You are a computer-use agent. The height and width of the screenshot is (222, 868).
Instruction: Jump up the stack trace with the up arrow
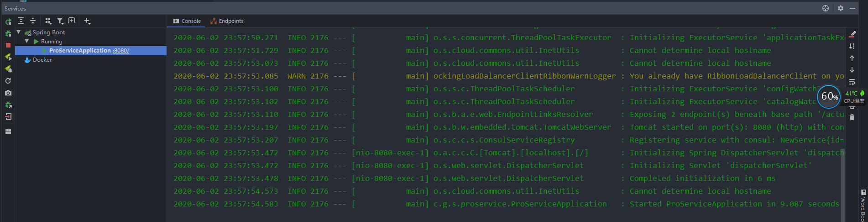852,58
